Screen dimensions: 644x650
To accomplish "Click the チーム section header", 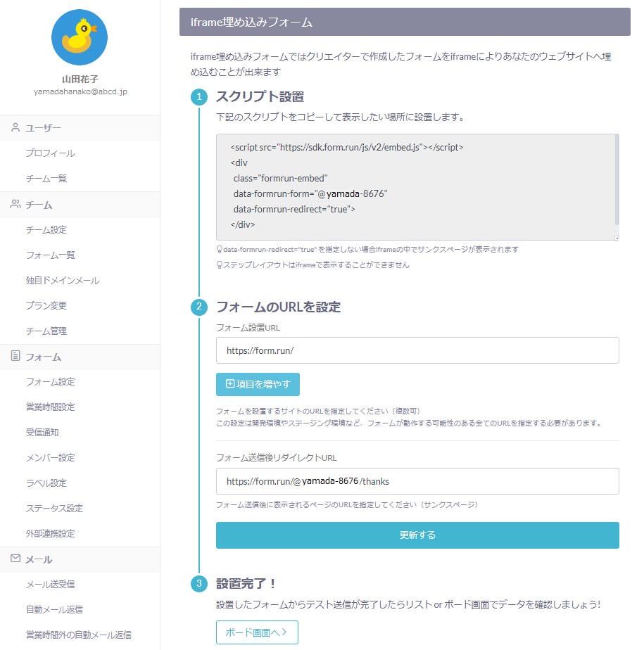I will (80, 205).
